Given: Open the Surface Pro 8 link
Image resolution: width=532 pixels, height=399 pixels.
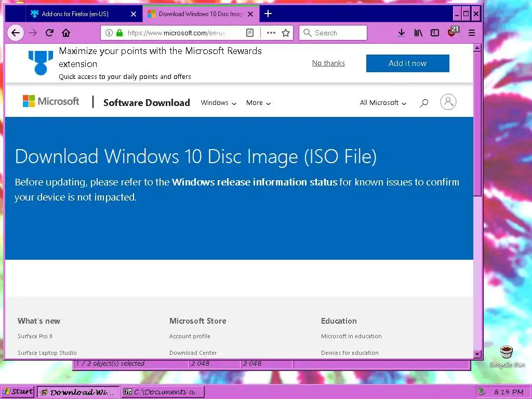Looking at the screenshot, I should (35, 336).
